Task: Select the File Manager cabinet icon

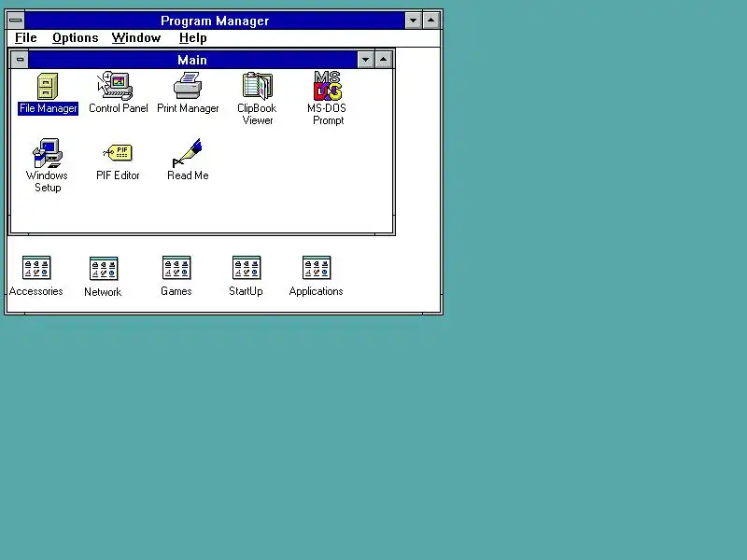Action: (48, 86)
